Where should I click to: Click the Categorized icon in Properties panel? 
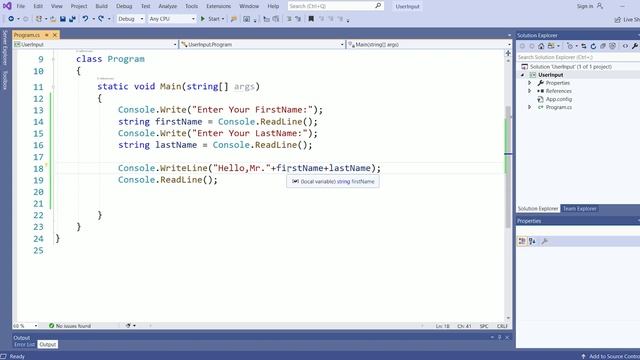click(522, 241)
